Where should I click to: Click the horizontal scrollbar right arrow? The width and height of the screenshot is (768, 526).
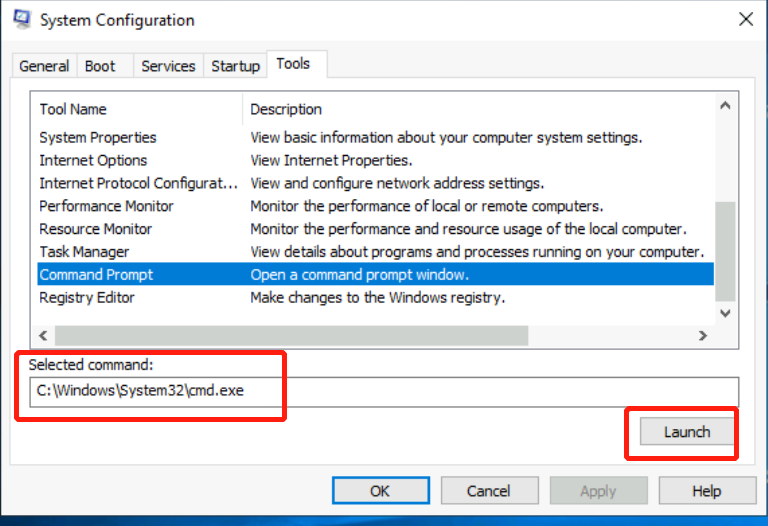[x=704, y=337]
